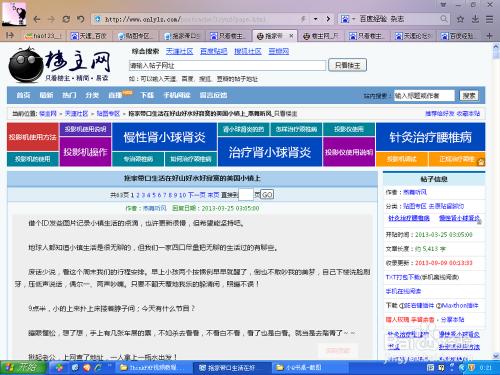The width and height of the screenshot is (500, 375).
Task: Click the 天涯社区 link above the search box
Action: (x=179, y=51)
